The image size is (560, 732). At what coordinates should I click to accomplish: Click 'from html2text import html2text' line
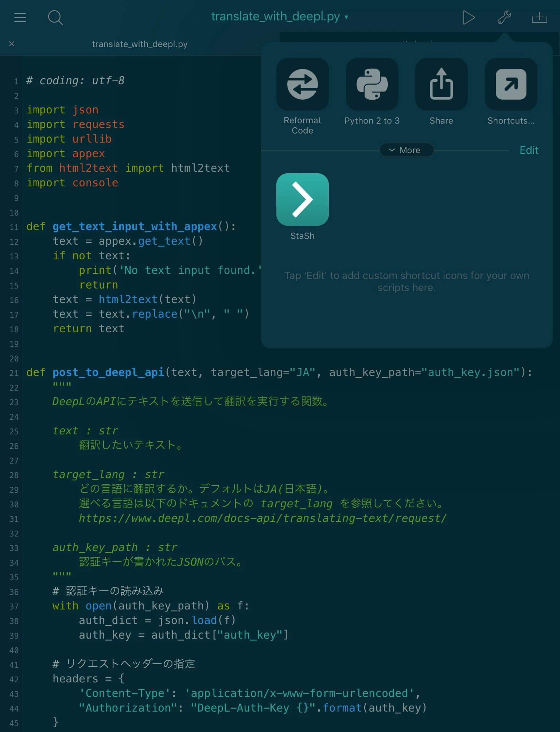click(128, 168)
